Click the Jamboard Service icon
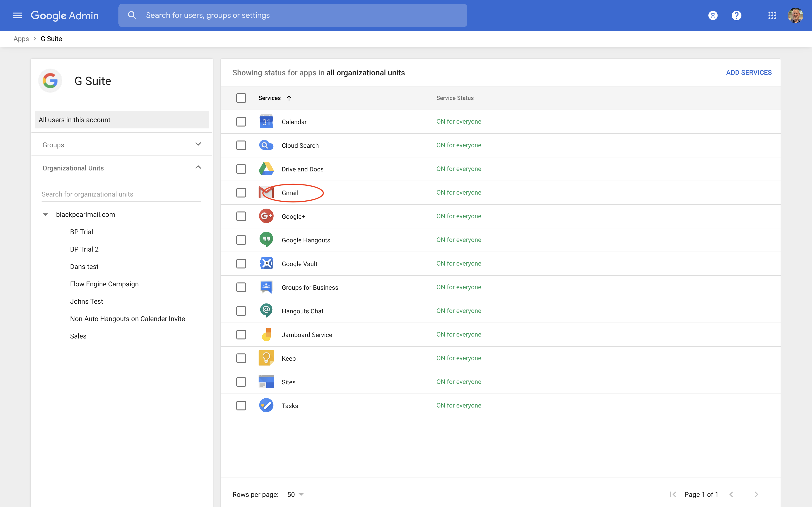 click(266, 335)
